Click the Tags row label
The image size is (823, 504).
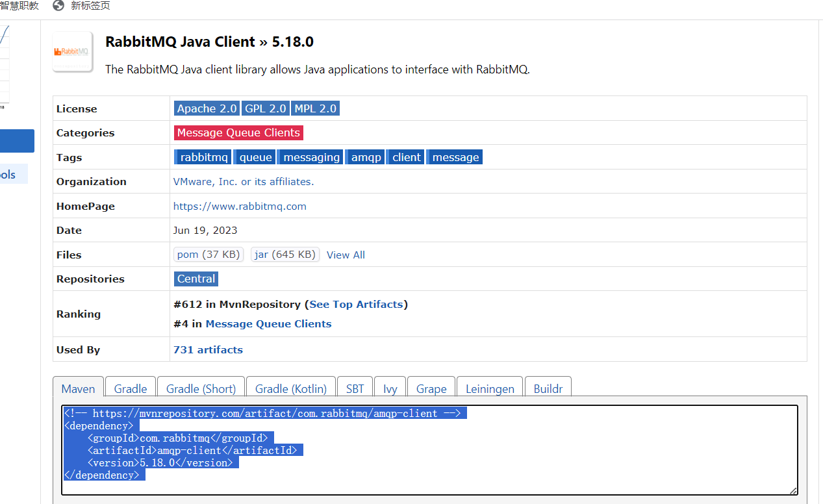[70, 158]
